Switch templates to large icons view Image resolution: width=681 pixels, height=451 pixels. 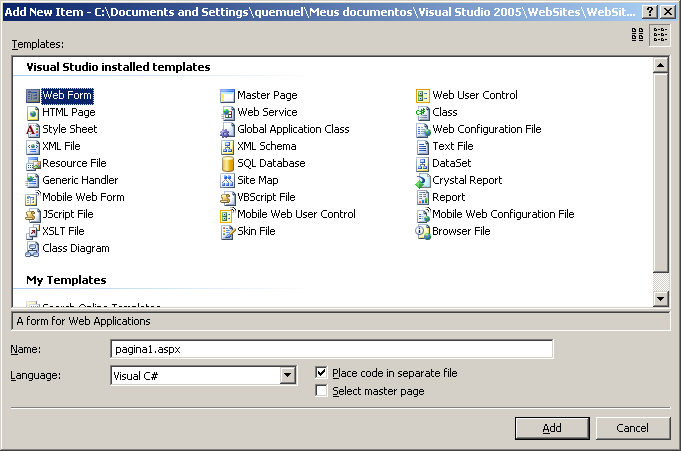click(638, 34)
